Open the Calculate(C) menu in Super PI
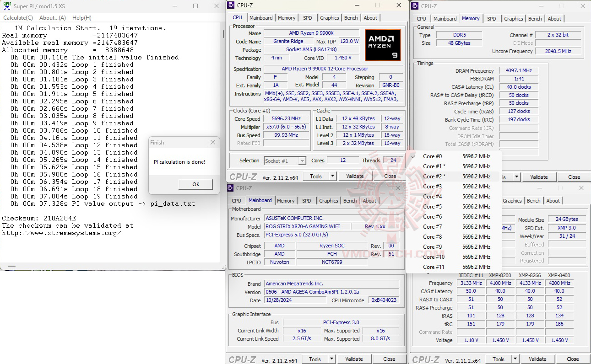Image resolution: width=591 pixels, height=364 pixels. point(18,18)
